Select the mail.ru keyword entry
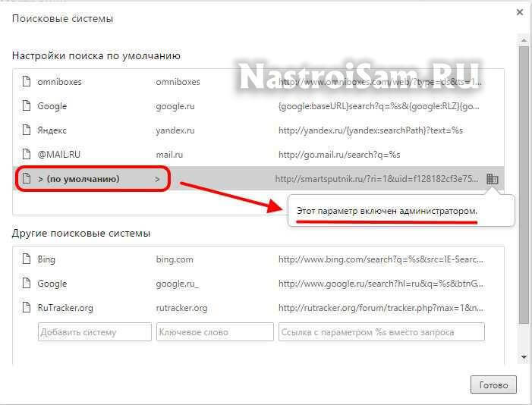 (170, 155)
